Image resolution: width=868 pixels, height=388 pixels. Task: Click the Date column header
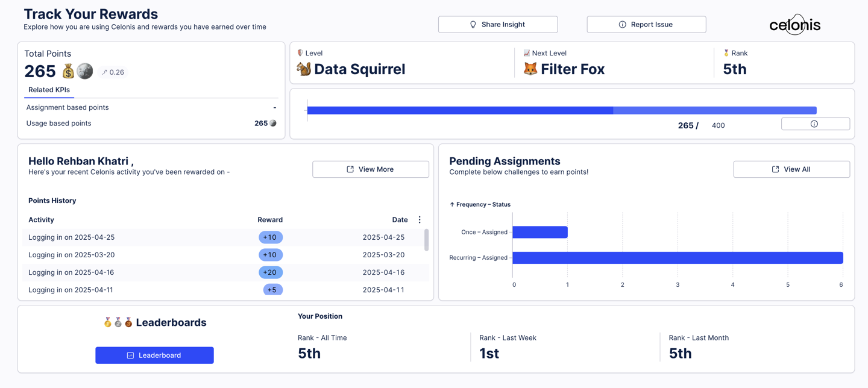click(x=400, y=220)
